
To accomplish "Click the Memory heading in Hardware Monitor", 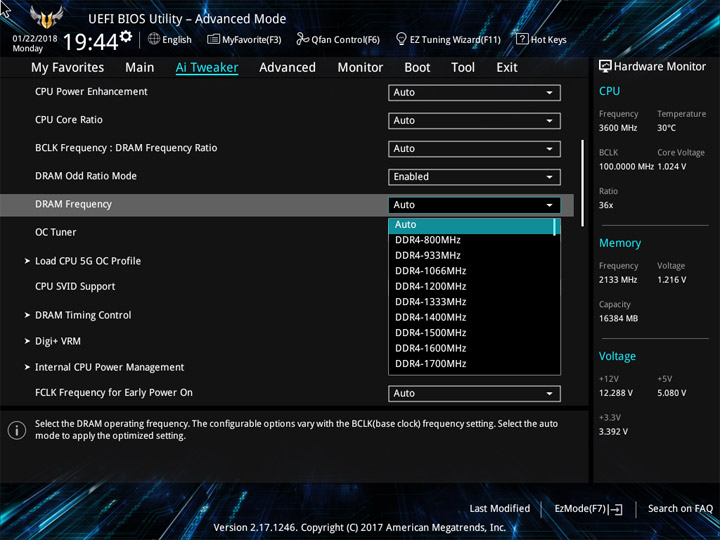I will [x=620, y=243].
